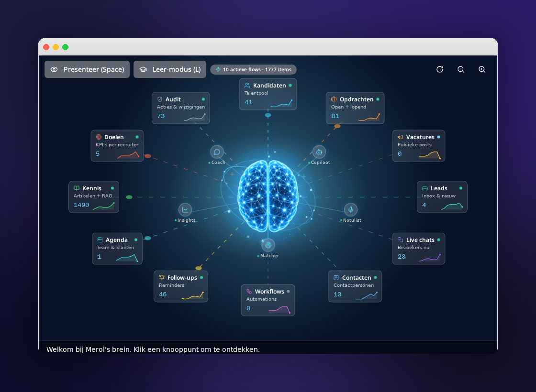The height and width of the screenshot is (392, 536).
Task: Open the Matcher radar node
Action: pyautogui.click(x=268, y=245)
